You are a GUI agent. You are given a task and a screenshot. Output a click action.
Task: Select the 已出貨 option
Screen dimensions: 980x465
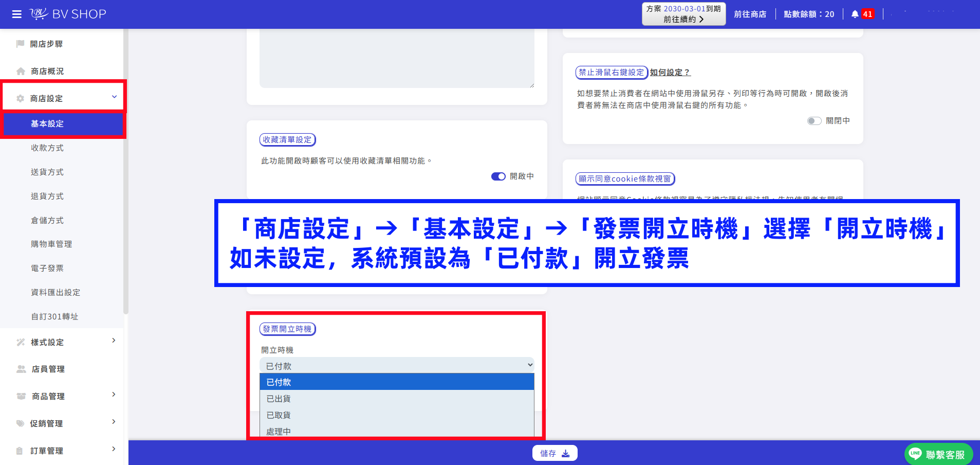[397, 398]
